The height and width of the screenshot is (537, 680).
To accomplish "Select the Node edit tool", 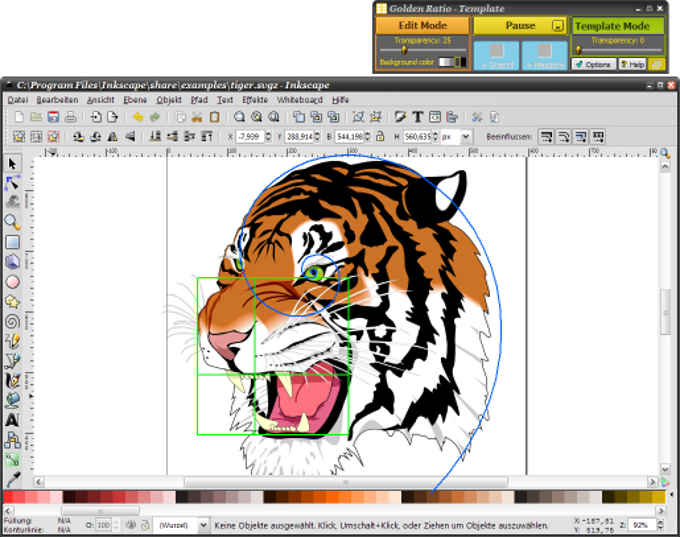I will pyautogui.click(x=13, y=183).
